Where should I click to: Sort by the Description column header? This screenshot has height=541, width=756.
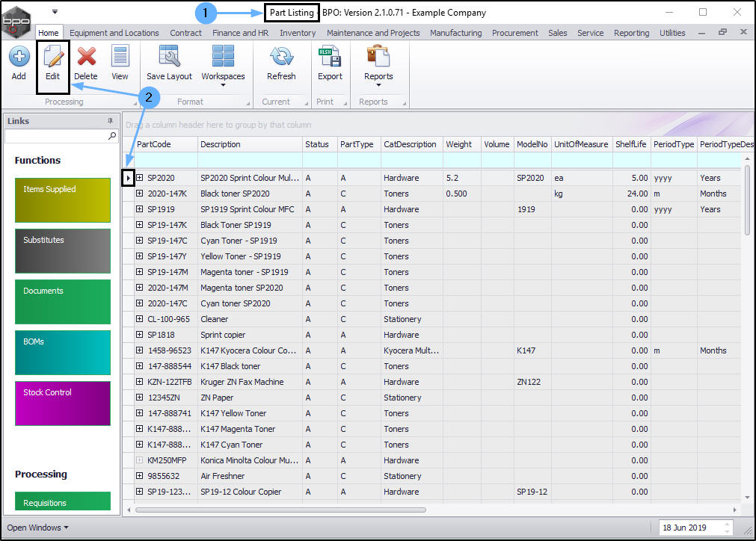click(250, 144)
